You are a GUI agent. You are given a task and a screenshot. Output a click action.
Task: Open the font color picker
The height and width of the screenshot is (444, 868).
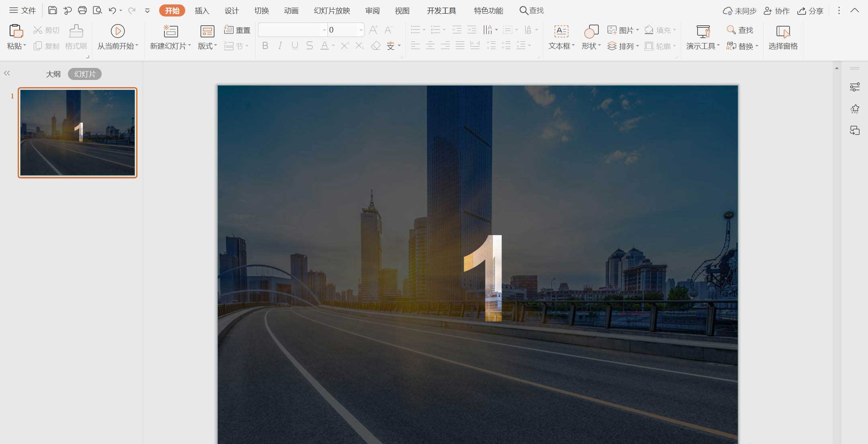(333, 46)
